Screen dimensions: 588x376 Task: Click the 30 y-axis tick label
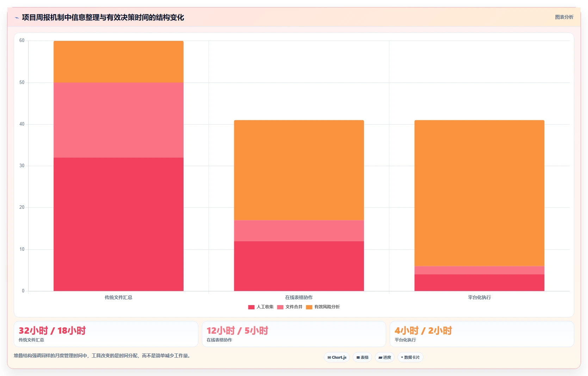(22, 166)
